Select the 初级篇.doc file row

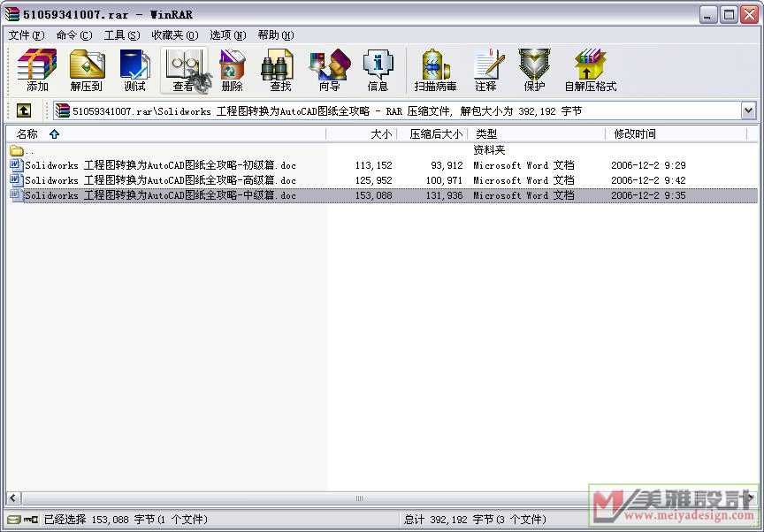pyautogui.click(x=383, y=165)
